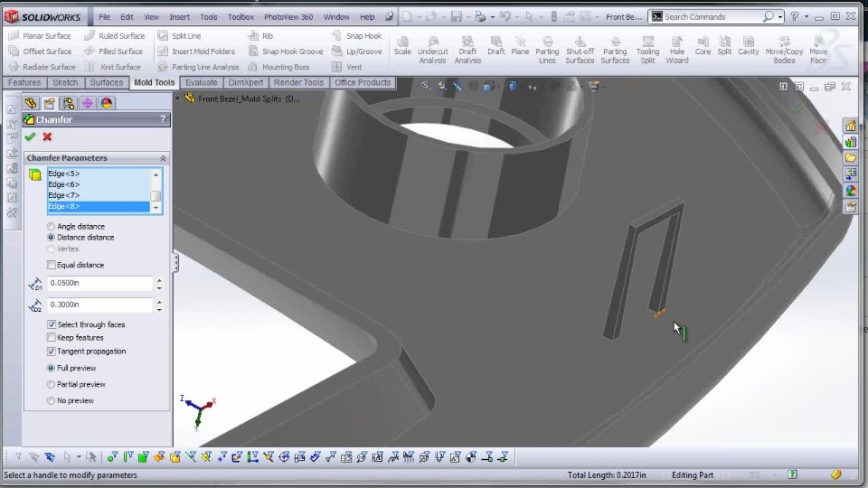Image resolution: width=868 pixels, height=488 pixels.
Task: Choose the Snap Hook Groove tool
Action: click(286, 52)
